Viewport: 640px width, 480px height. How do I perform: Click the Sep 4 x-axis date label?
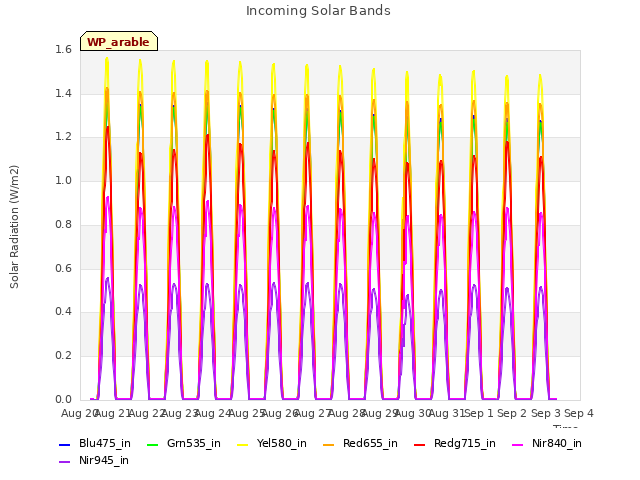[x=579, y=413]
